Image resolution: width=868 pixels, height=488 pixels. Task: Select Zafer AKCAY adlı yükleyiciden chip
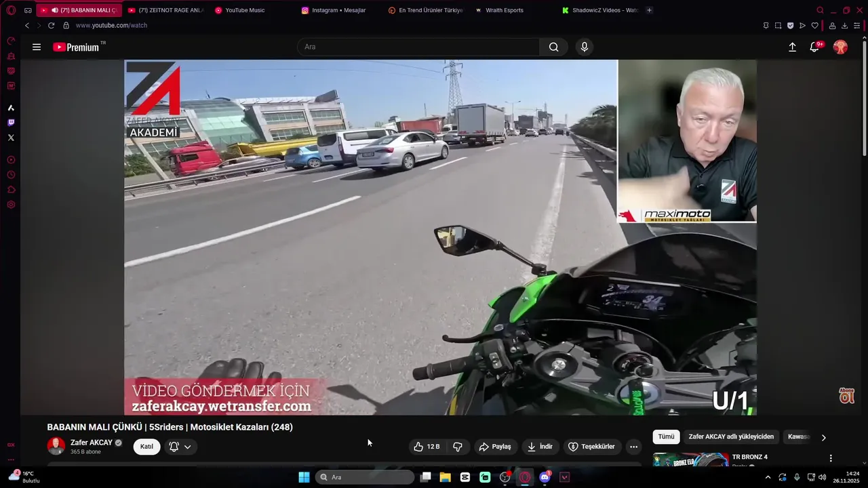click(731, 436)
